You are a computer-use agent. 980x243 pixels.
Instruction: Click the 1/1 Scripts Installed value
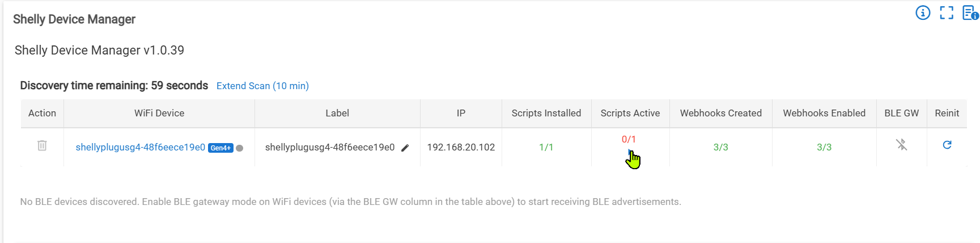coord(546,147)
